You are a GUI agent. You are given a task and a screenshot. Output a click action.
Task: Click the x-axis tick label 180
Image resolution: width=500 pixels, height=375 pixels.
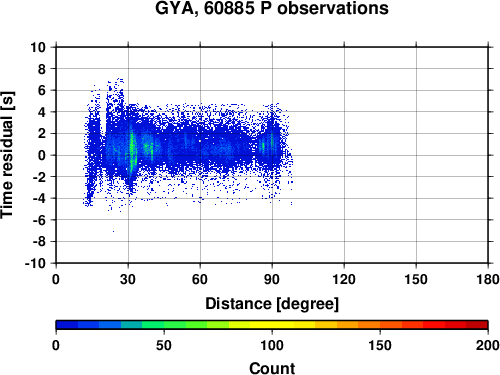click(x=488, y=279)
